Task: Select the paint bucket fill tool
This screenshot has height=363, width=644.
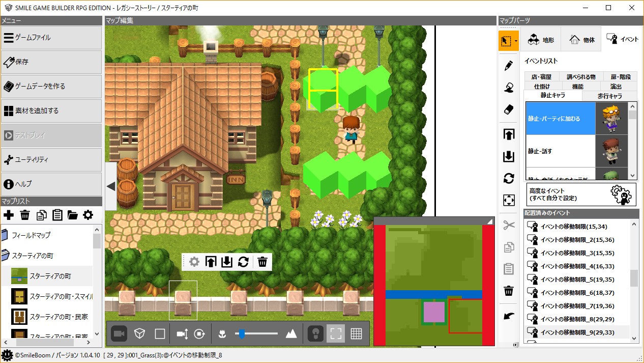Action: pyautogui.click(x=508, y=88)
